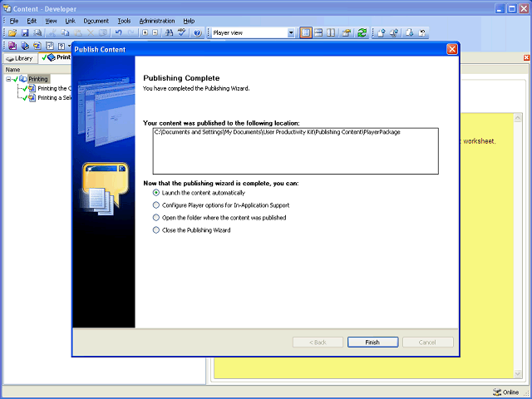Open dropdown arrow beside question-mark page icon
This screenshot has height=399, width=532.
point(69,46)
